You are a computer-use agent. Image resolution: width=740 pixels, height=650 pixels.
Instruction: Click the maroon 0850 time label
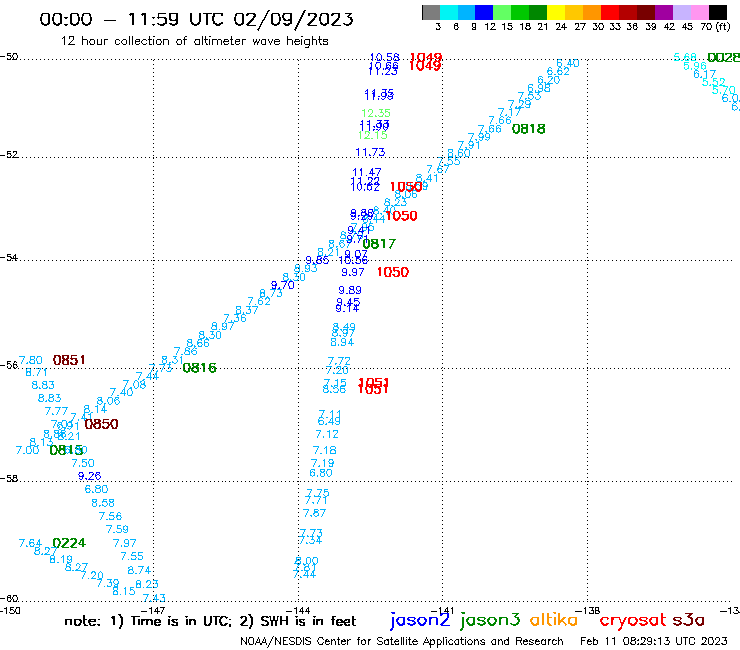101,424
